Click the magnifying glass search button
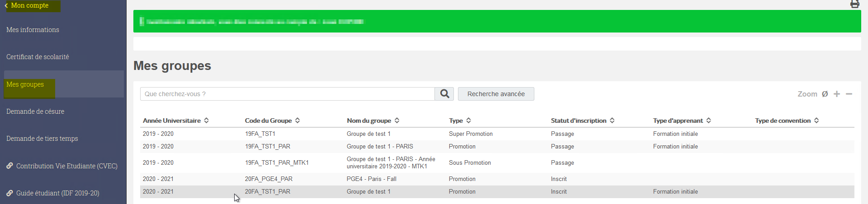Viewport: 868px width, 204px height. coord(444,94)
